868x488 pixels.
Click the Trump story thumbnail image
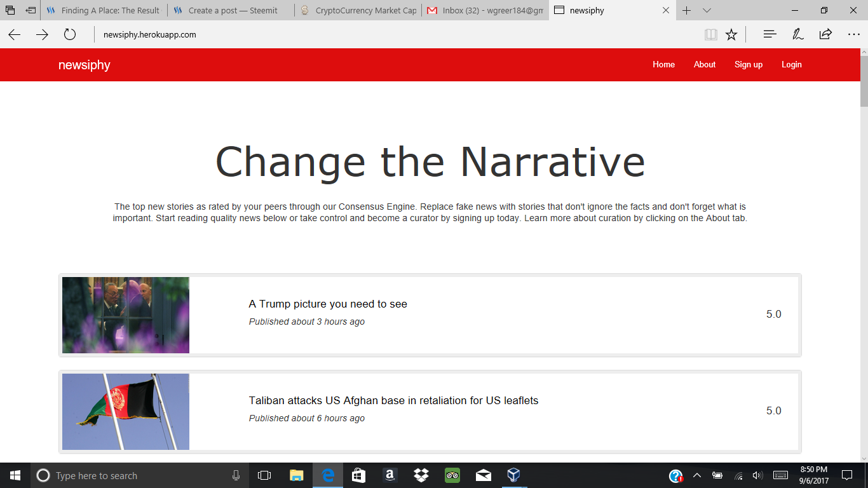coord(126,315)
